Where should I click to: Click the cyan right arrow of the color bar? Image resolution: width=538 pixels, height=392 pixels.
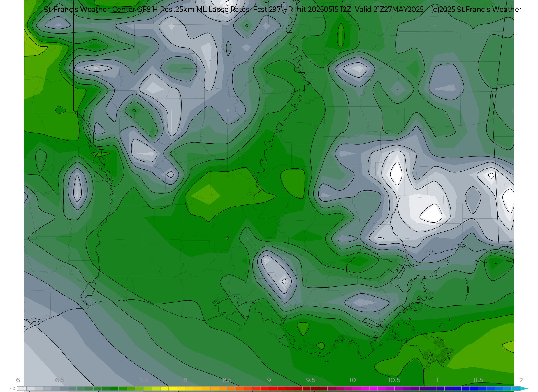pyautogui.click(x=524, y=389)
